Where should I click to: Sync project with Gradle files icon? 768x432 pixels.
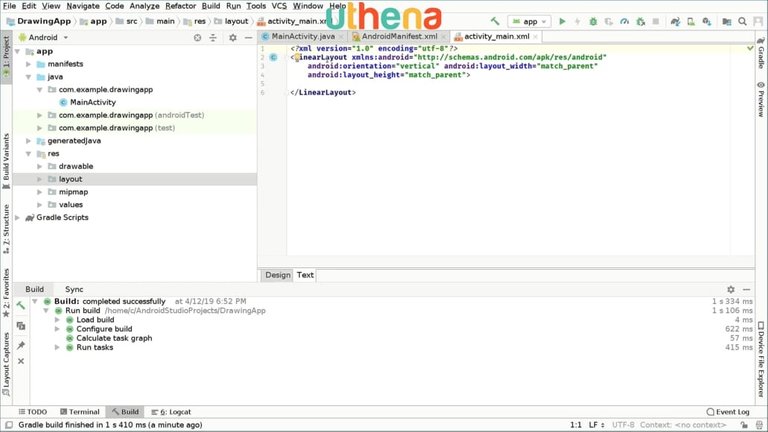tap(675, 21)
